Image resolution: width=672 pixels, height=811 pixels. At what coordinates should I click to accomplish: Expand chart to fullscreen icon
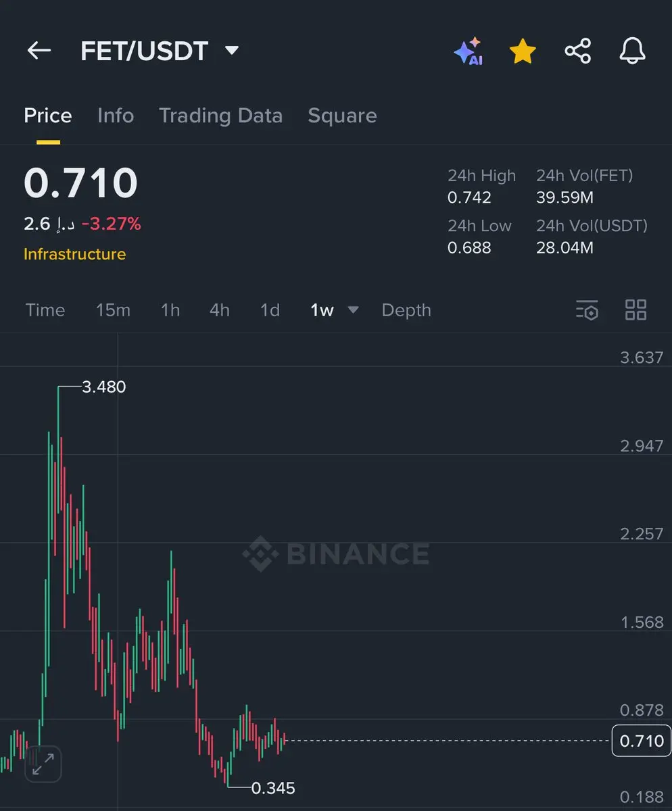[x=44, y=764]
